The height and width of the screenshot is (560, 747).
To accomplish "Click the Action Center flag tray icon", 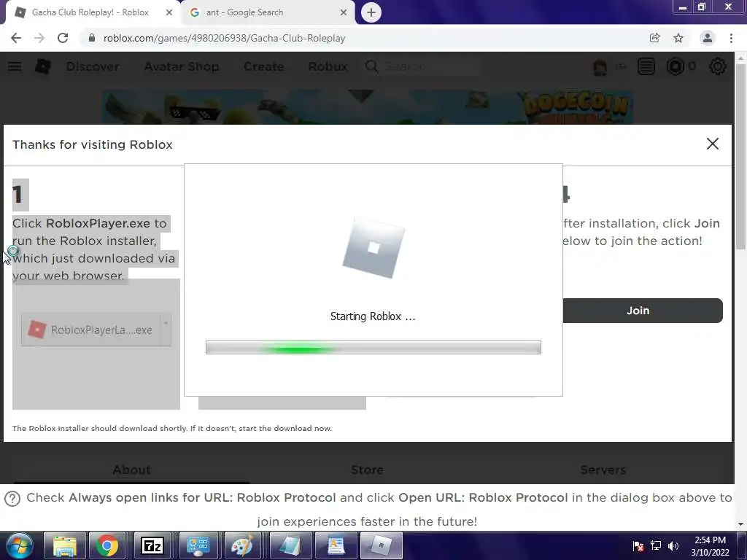I will point(638,546).
